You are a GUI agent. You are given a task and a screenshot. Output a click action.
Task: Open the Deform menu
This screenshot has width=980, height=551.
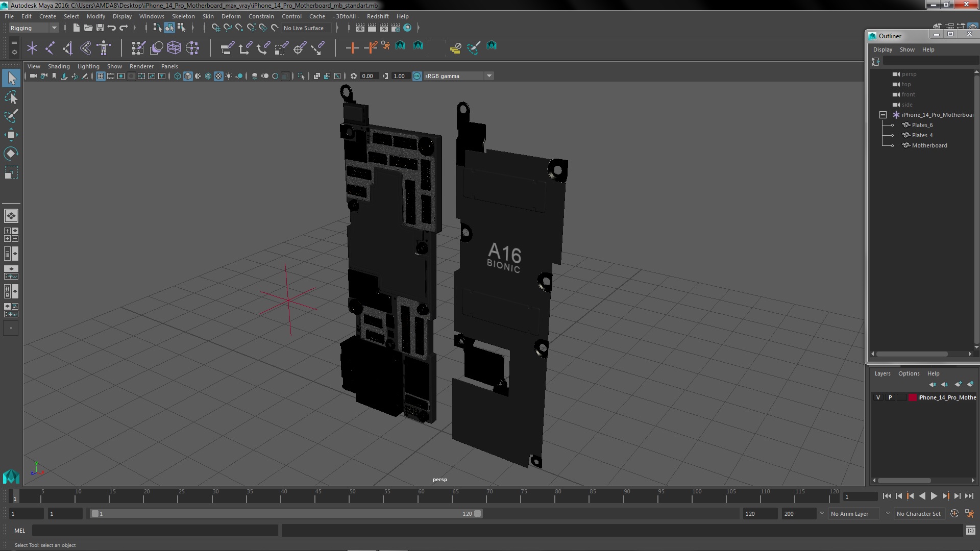(x=231, y=16)
